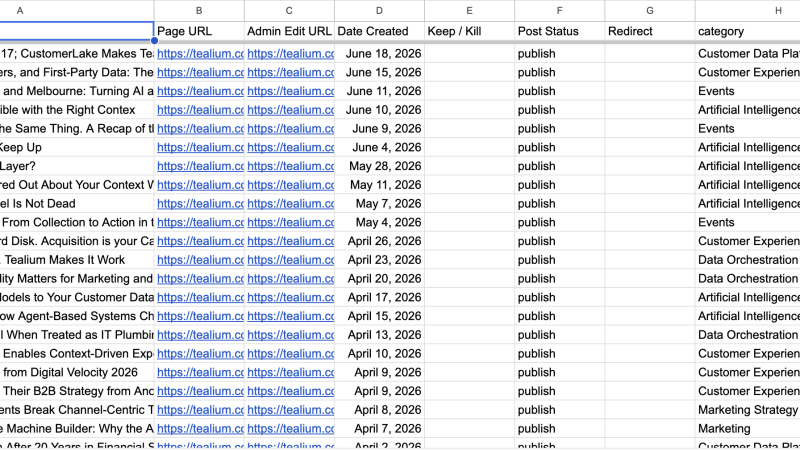Click the Keep / Kill header cell
Image resolution: width=800 pixels, height=450 pixels.
(x=469, y=31)
